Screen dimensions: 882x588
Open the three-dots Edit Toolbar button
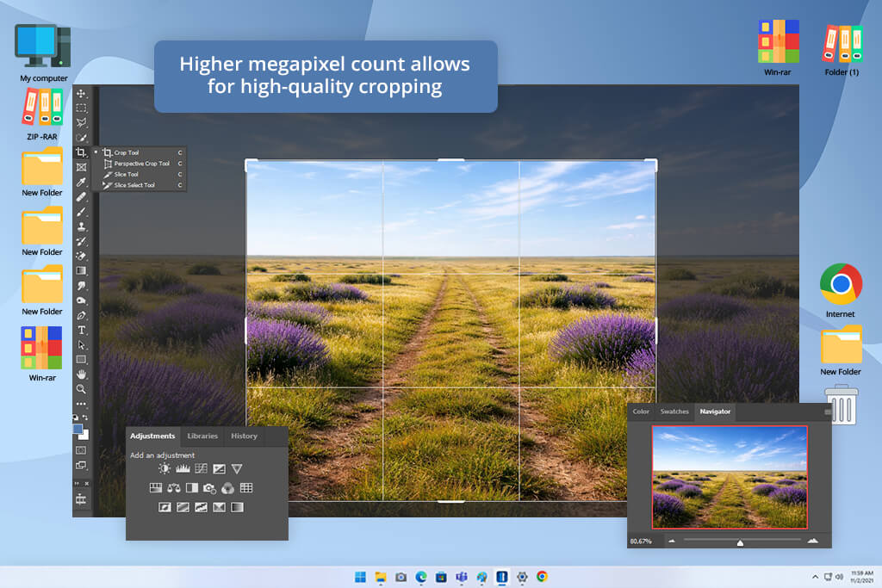(x=81, y=404)
